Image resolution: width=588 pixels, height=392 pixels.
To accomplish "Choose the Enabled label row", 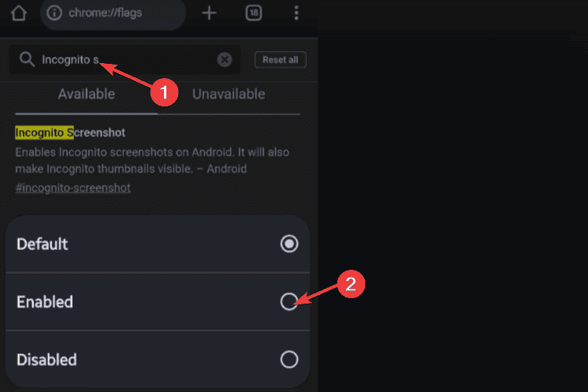I will click(158, 301).
